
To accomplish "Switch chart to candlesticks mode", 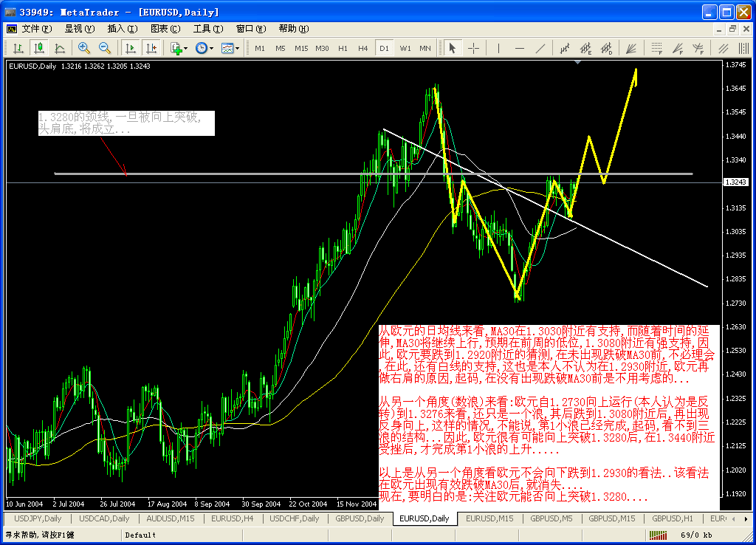I will coord(38,48).
